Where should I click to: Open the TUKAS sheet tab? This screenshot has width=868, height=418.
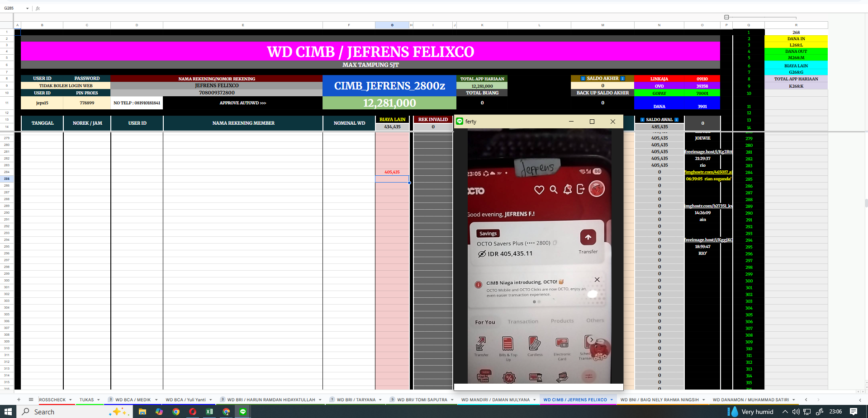[x=86, y=399]
